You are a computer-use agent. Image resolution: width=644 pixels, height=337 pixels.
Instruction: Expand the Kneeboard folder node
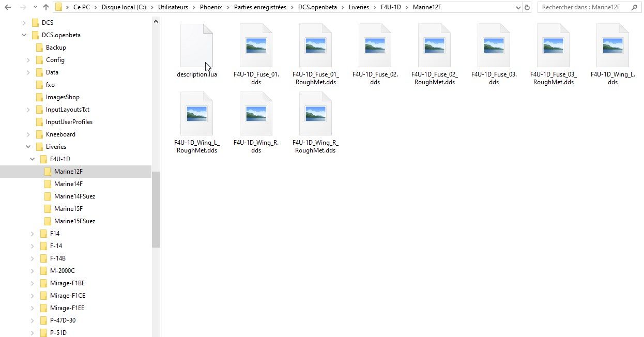[28, 134]
